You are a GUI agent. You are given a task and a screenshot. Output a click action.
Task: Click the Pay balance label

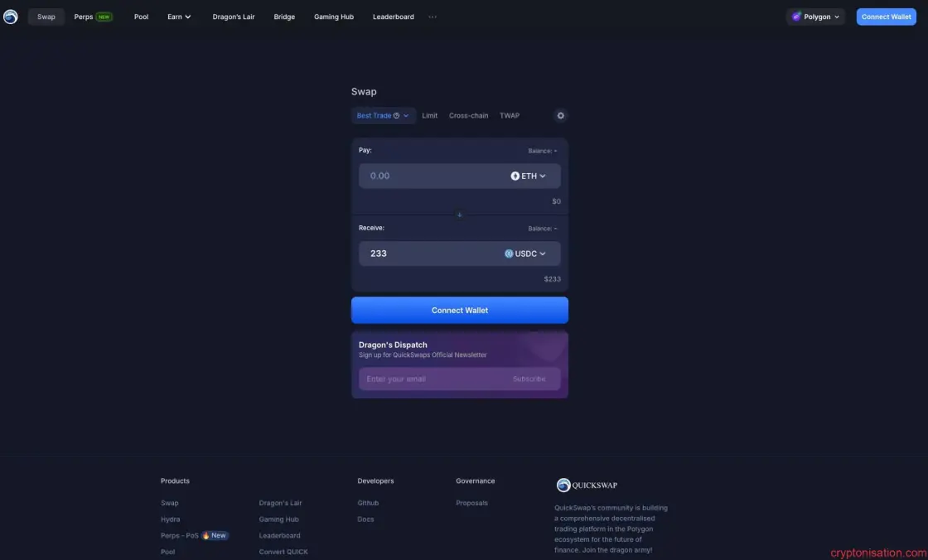542,151
